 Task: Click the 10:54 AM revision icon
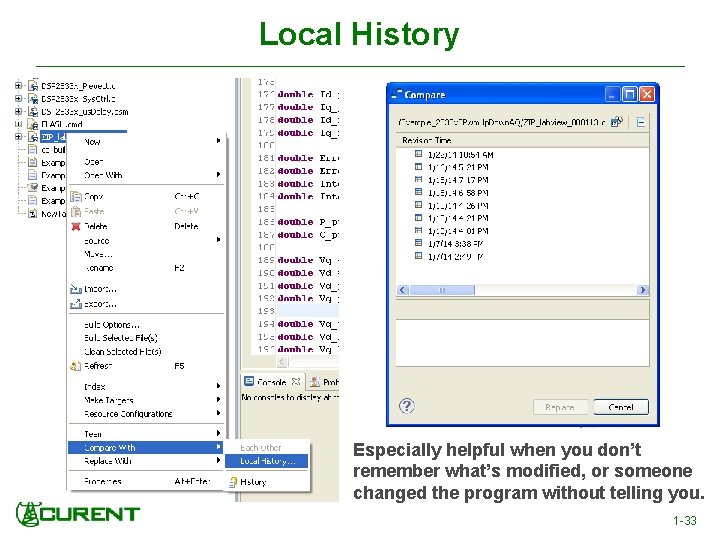tap(418, 154)
